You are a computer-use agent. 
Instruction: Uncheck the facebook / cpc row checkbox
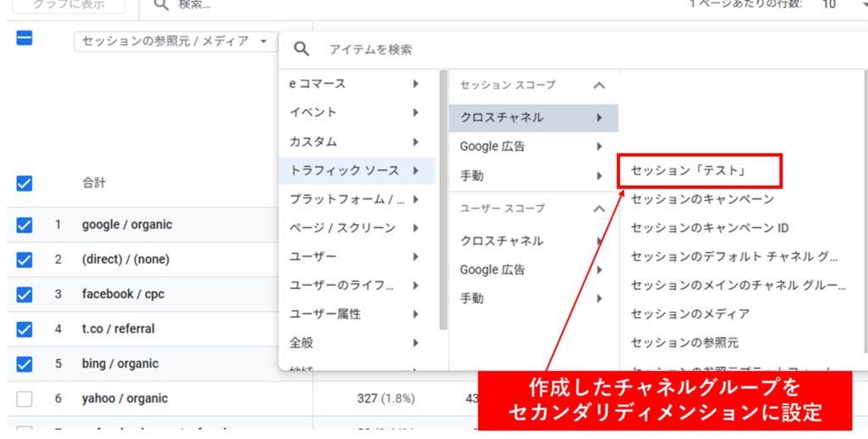click(25, 294)
